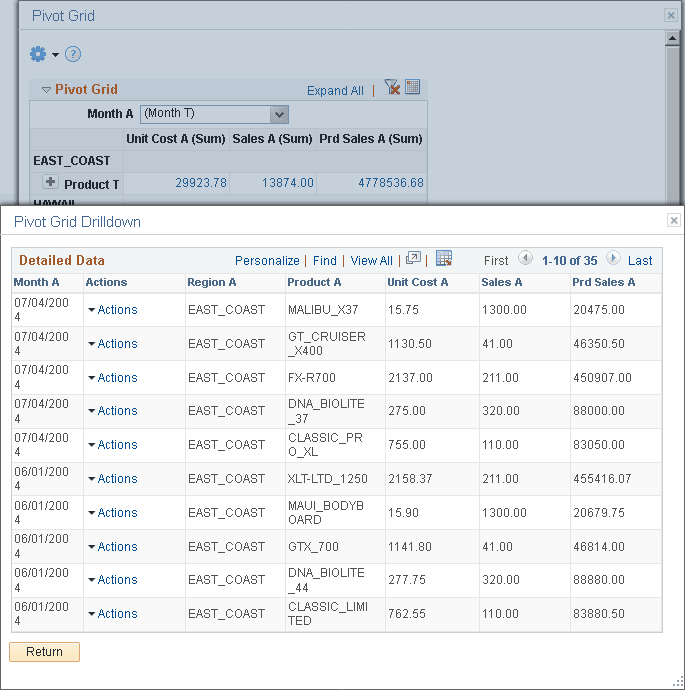Screen dimensions: 685x690
Task: Sort by the Prd Sales A column header
Action: (604, 282)
